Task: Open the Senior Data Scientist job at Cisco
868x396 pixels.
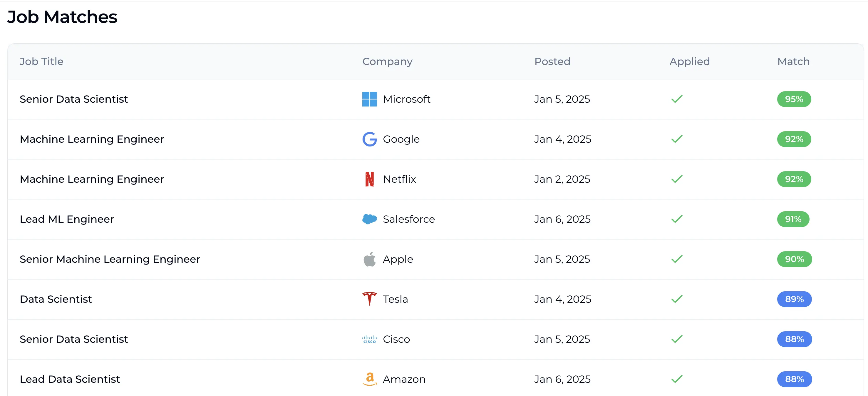Action: 74,339
